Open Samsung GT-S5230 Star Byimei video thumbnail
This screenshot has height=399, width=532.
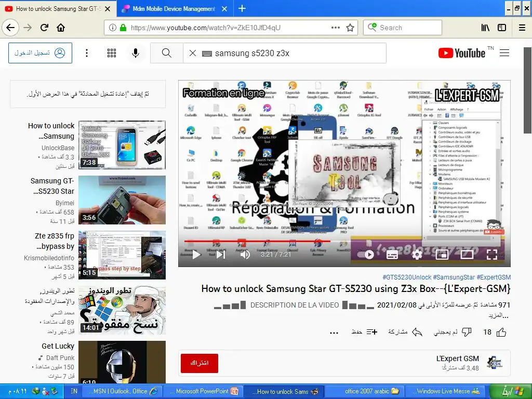click(x=122, y=200)
